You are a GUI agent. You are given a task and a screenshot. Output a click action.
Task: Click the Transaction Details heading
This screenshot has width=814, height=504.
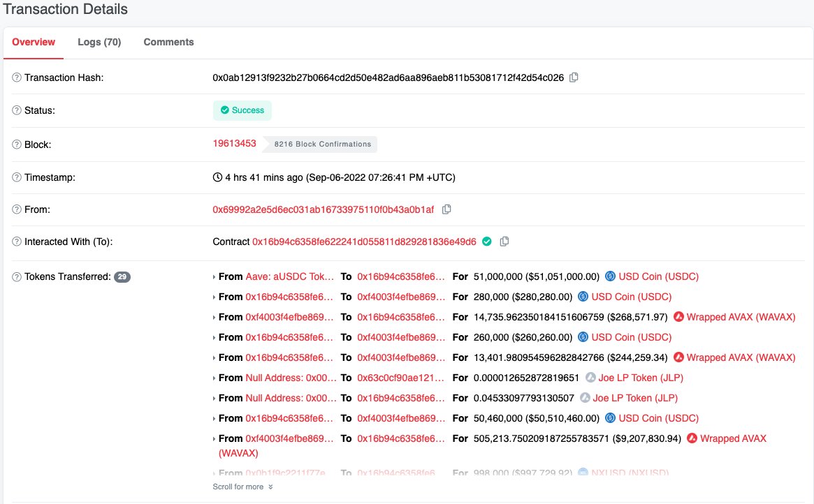point(66,9)
